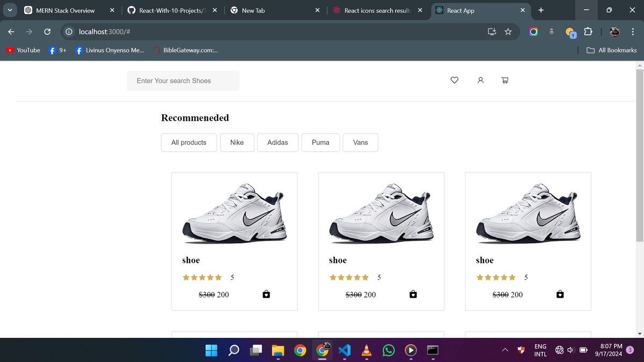Add the first shoe to bag
Viewport: 644px width, 362px height.
pyautogui.click(x=266, y=294)
